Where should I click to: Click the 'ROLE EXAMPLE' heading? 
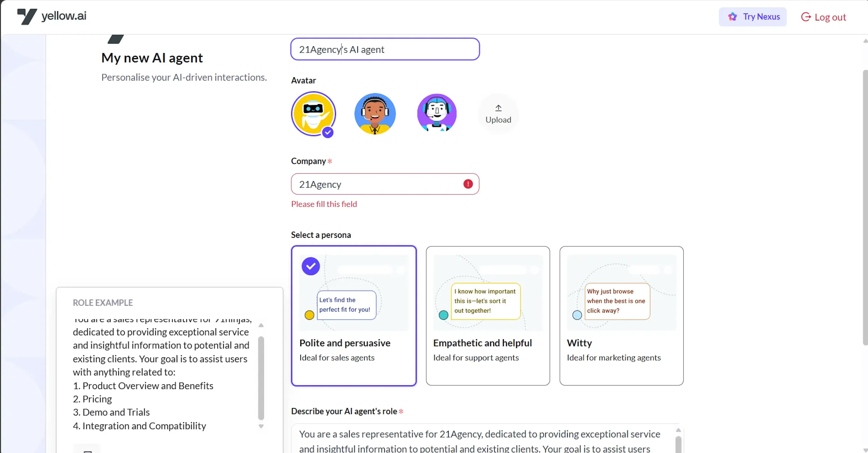coord(103,303)
